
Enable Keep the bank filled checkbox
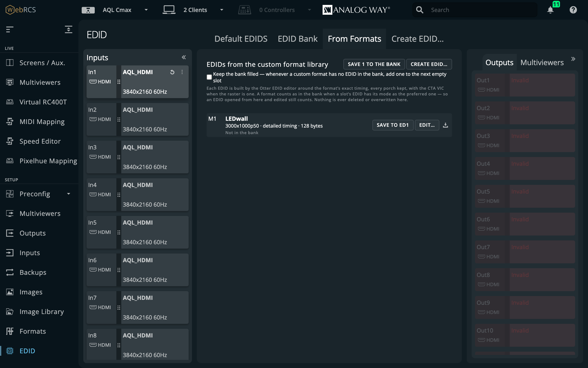(x=209, y=77)
